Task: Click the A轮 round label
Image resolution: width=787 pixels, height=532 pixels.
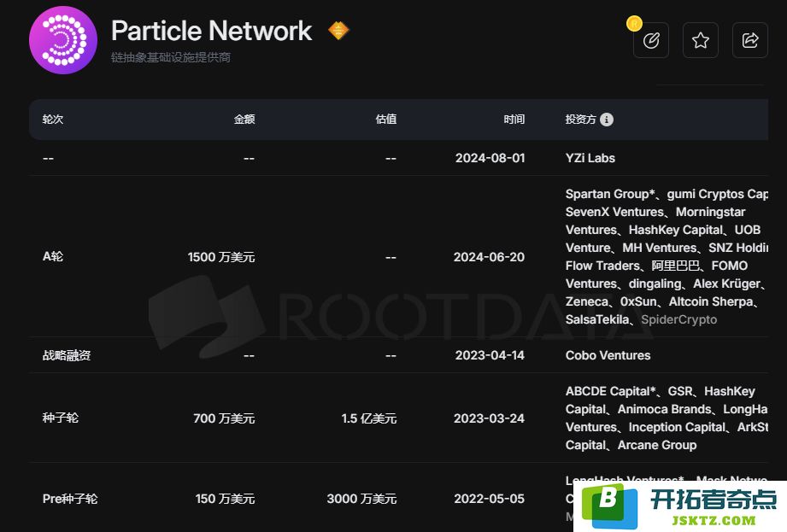Action: 53,257
